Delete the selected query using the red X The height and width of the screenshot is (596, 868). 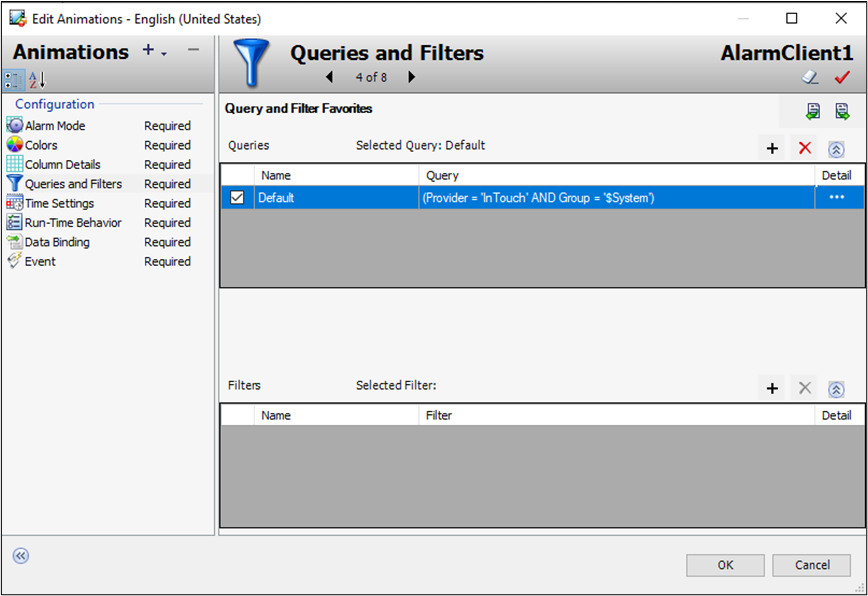pyautogui.click(x=804, y=147)
